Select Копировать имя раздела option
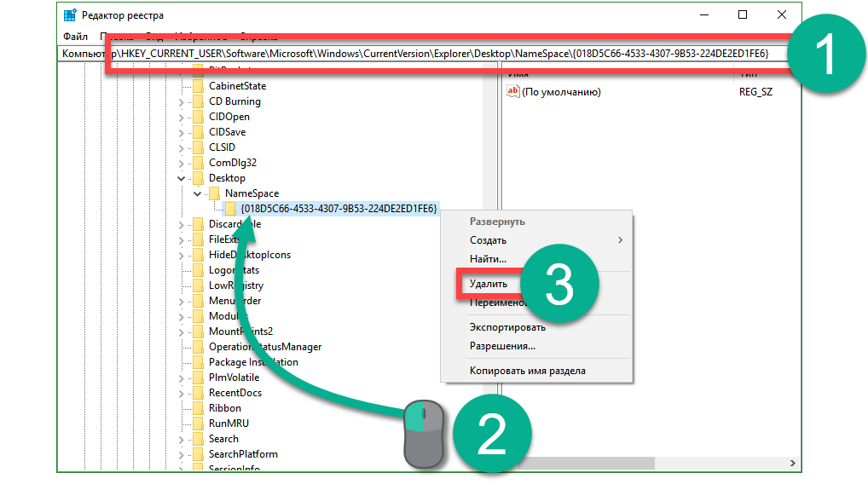This screenshot has height=490, width=868. pyautogui.click(x=527, y=371)
